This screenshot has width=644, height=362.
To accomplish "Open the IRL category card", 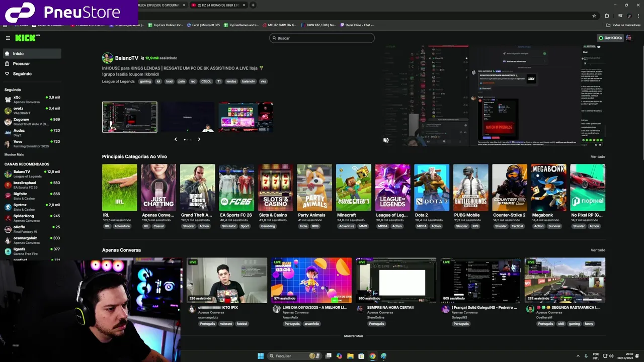I will click(119, 188).
